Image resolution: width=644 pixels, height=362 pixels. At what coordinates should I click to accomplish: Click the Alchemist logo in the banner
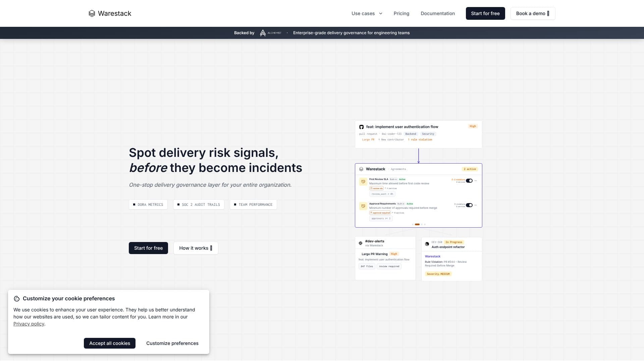pyautogui.click(x=270, y=33)
